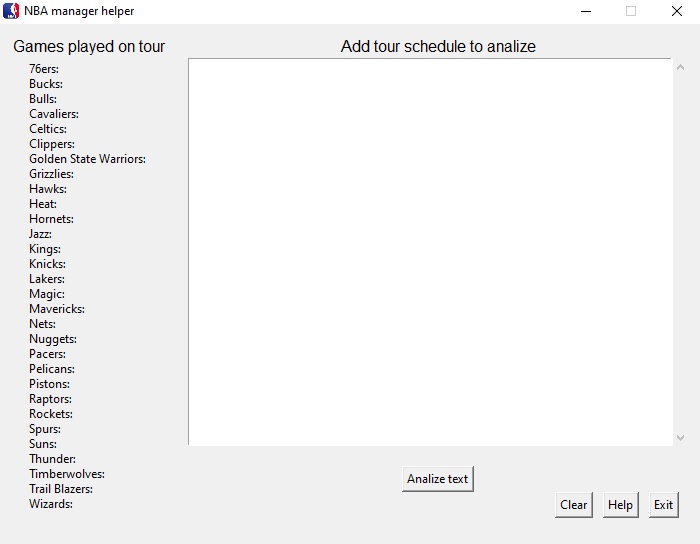Select the Hornets: label
This screenshot has height=544, width=700.
[x=51, y=219]
